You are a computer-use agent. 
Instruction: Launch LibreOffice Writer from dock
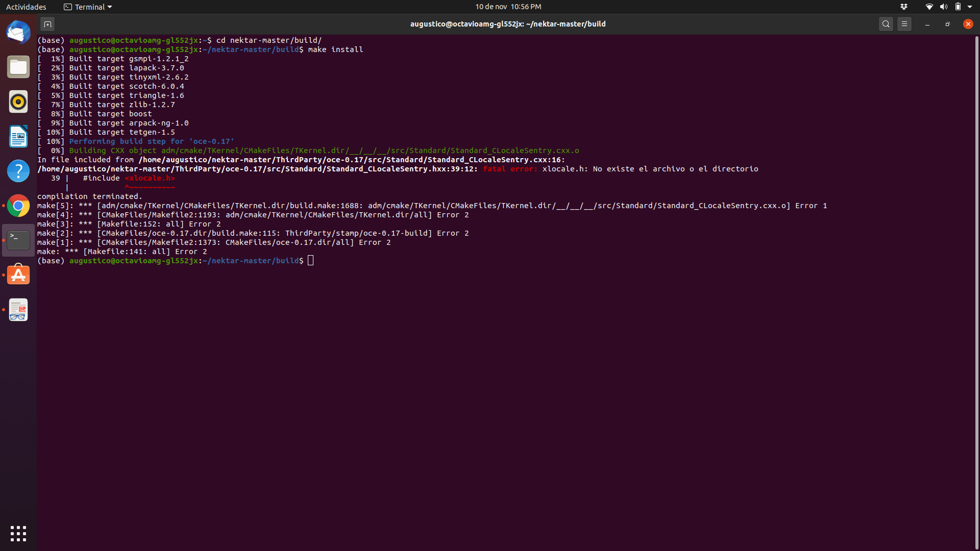pos(18,137)
